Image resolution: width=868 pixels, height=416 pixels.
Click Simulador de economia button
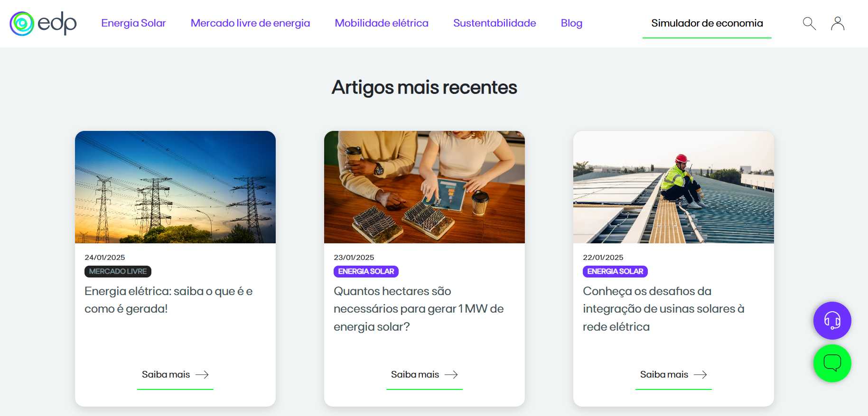tap(707, 23)
